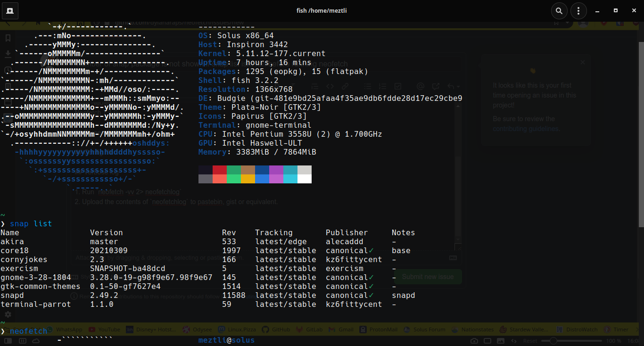Click the 'terminal-parrot' snap name
Screen dimensions: 644x346
pos(36,304)
